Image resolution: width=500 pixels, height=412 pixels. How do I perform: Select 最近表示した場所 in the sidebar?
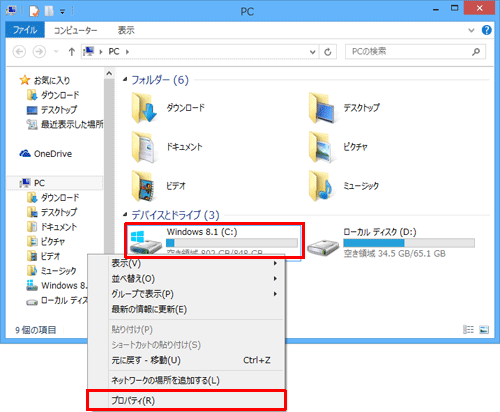tap(65, 124)
